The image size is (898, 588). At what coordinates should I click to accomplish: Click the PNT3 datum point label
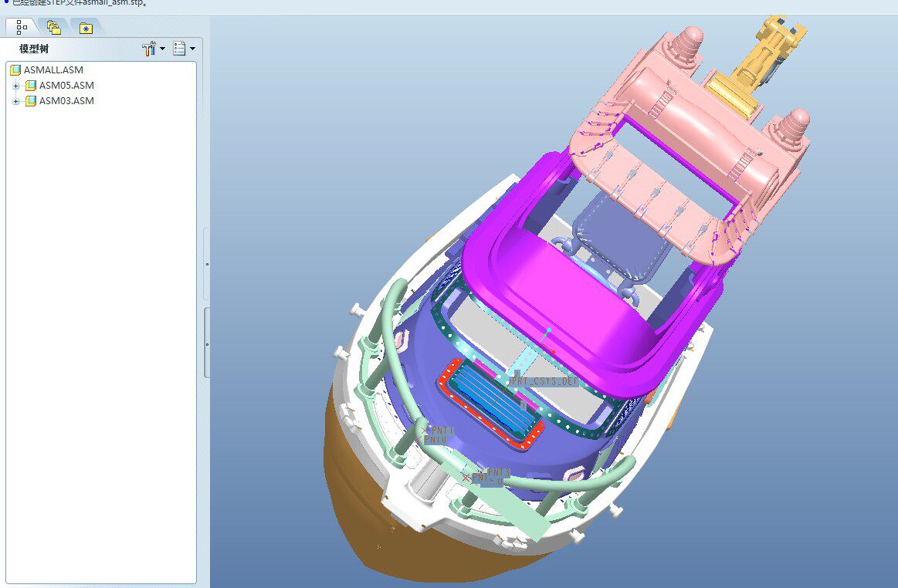tap(498, 472)
